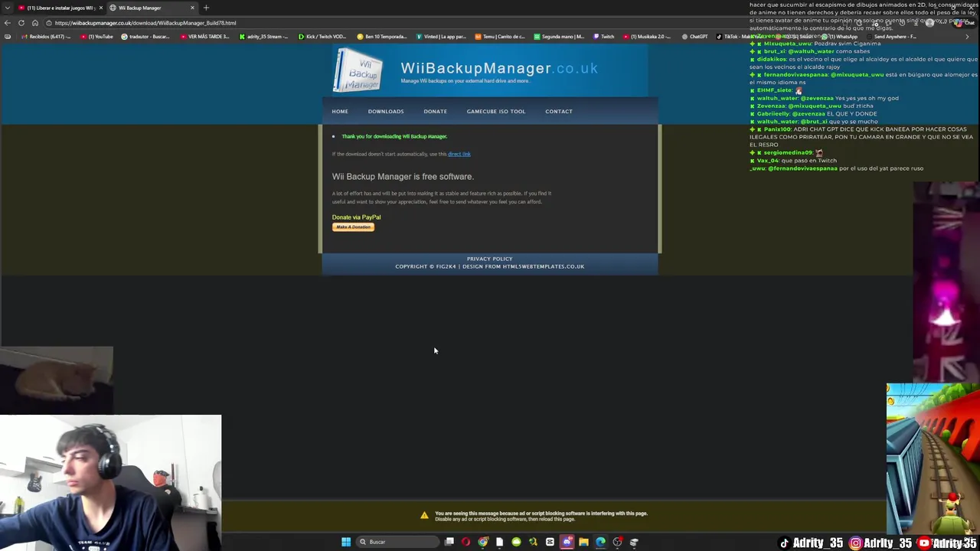Viewport: 980px width, 551px height.
Task: Open Task View on the taskbar
Action: point(449,542)
